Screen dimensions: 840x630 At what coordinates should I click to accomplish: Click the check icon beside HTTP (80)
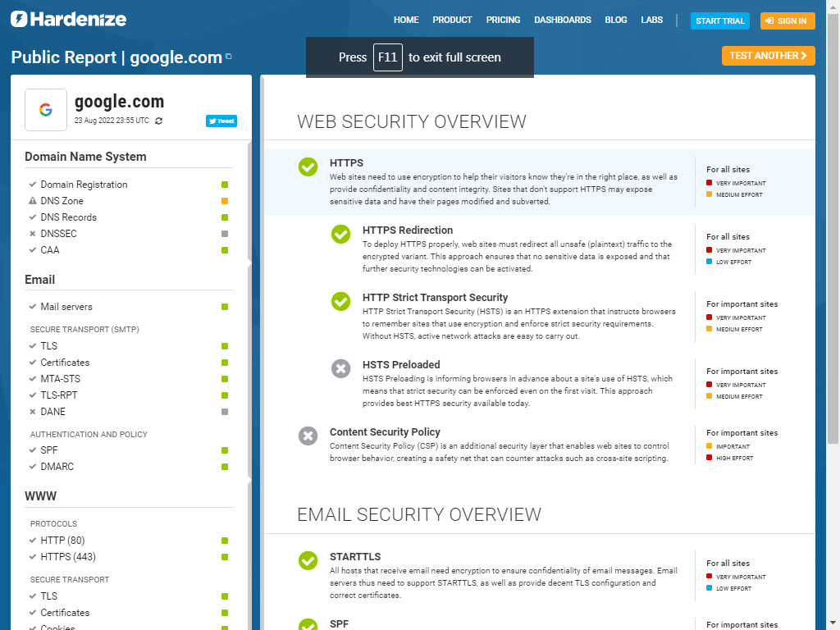point(33,540)
